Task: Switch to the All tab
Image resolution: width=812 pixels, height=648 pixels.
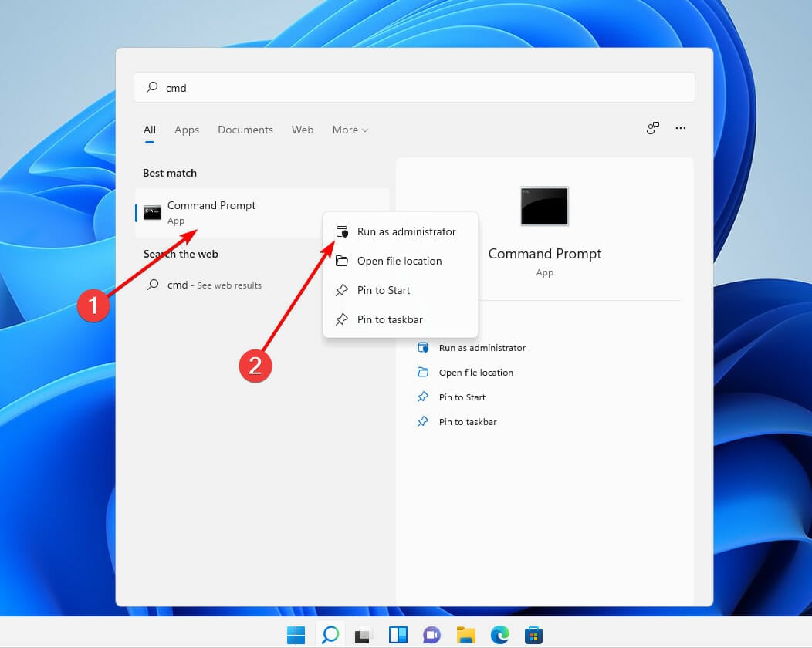Action: (x=150, y=130)
